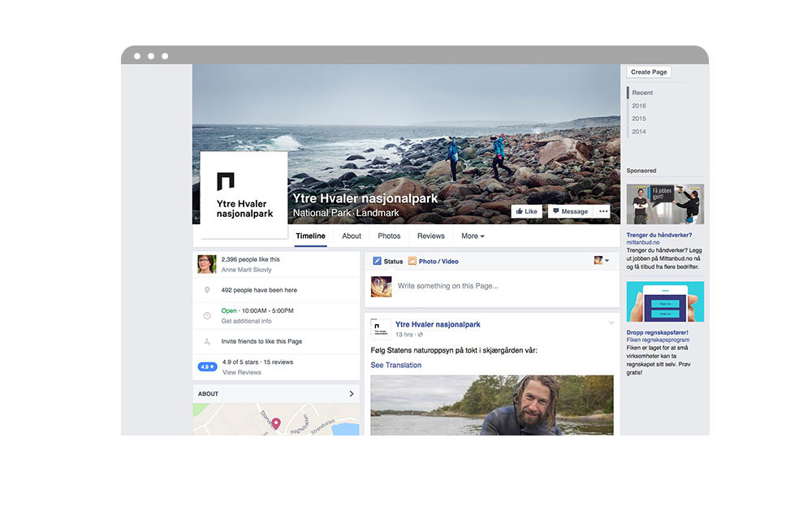
Task: Click the clock icon beside opening hours
Action: [207, 316]
